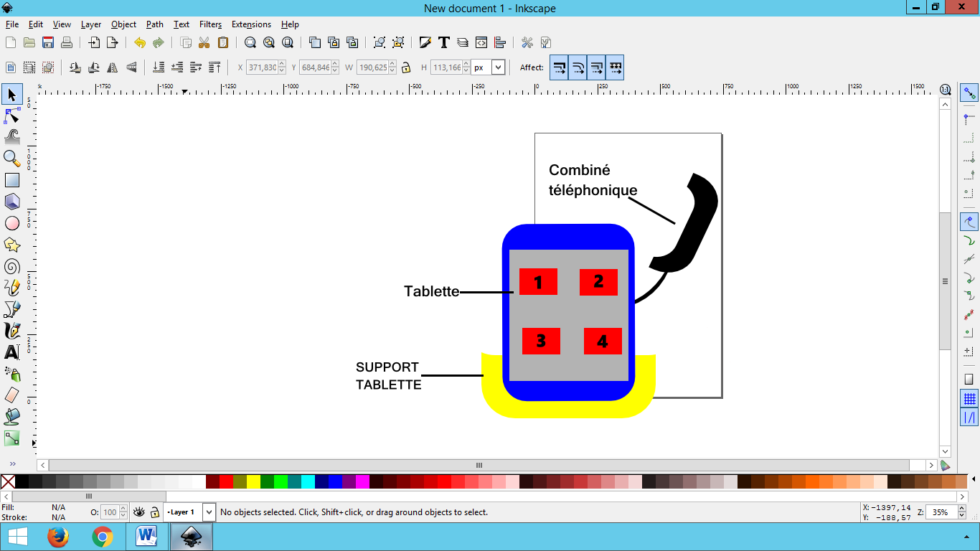
Task: Click the yellow palette swatch
Action: click(x=253, y=481)
